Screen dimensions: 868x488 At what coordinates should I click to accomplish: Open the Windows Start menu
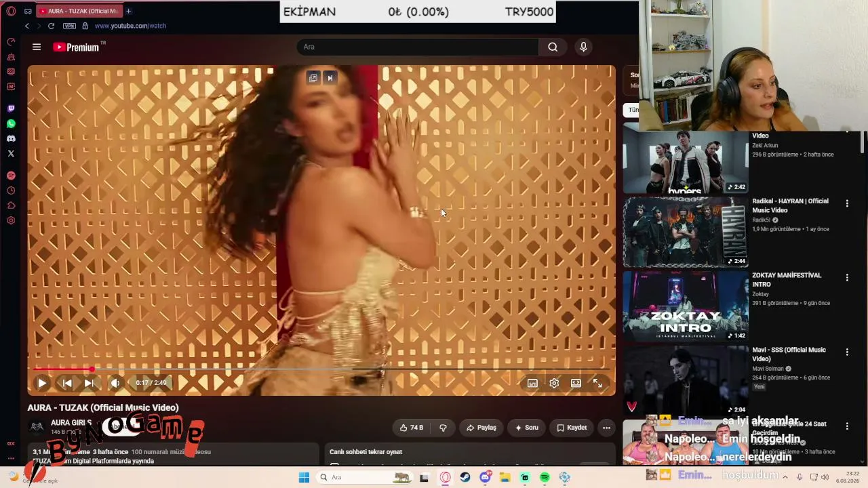pos(304,477)
